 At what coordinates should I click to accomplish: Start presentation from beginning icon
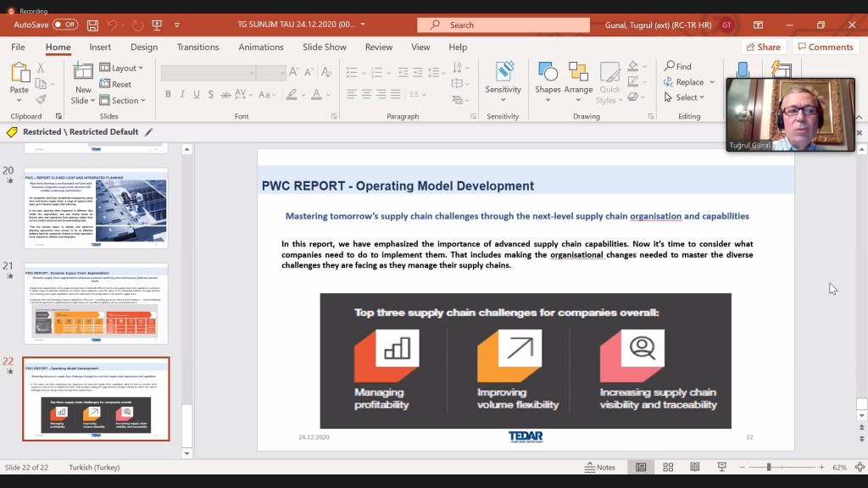click(157, 25)
